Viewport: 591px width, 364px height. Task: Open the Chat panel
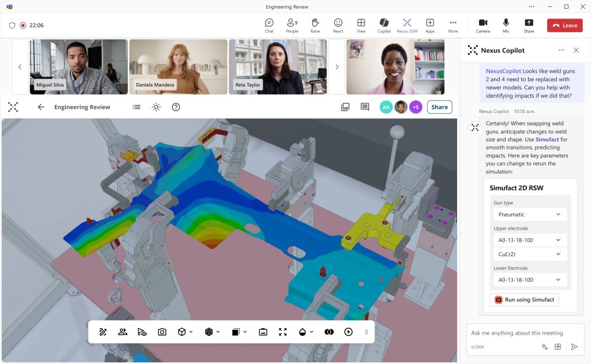pos(269,25)
